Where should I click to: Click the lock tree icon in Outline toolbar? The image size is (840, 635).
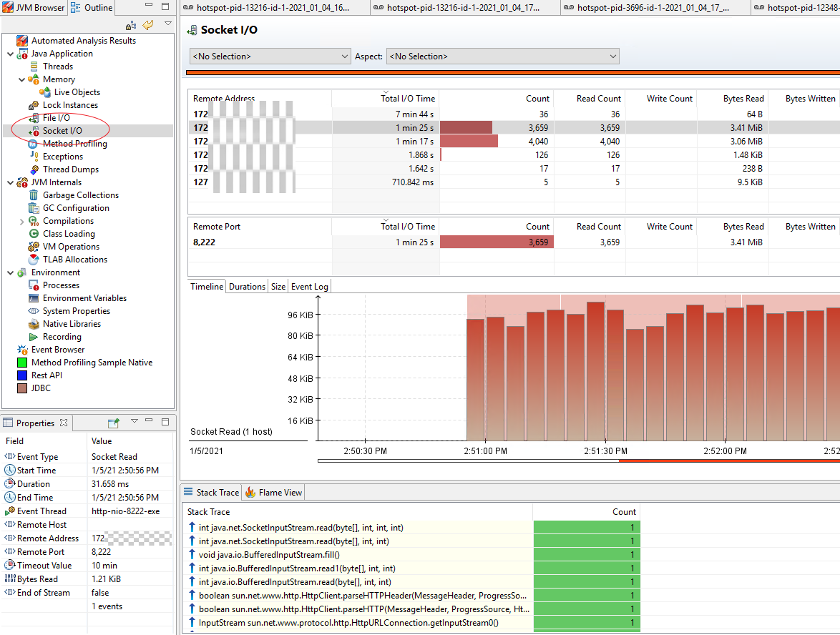pyautogui.click(x=130, y=25)
